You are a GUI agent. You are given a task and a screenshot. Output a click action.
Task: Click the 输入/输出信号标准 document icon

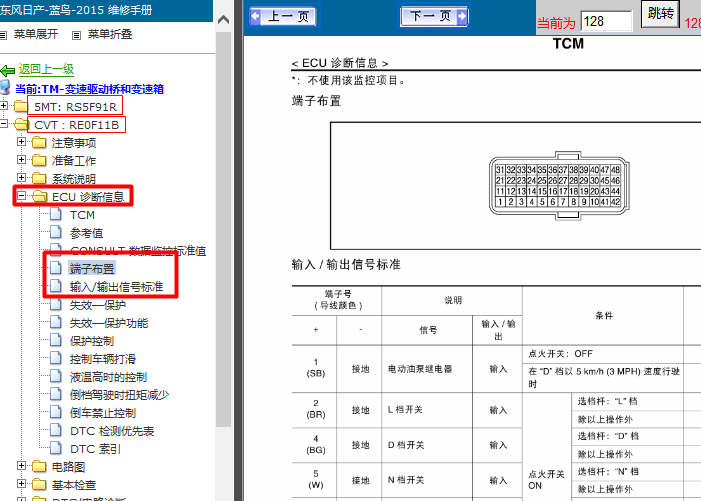tap(56, 286)
